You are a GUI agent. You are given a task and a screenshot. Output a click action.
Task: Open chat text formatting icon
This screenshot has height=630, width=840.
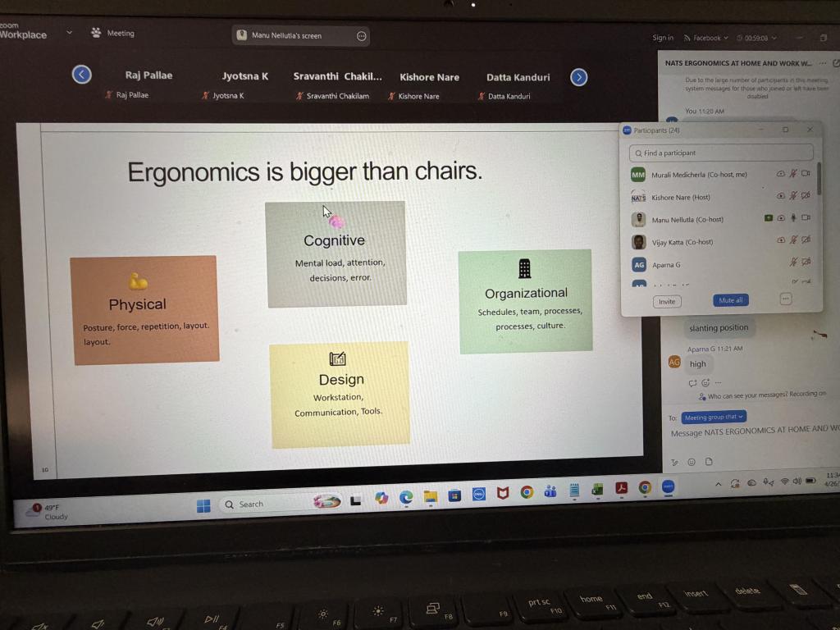tap(674, 463)
